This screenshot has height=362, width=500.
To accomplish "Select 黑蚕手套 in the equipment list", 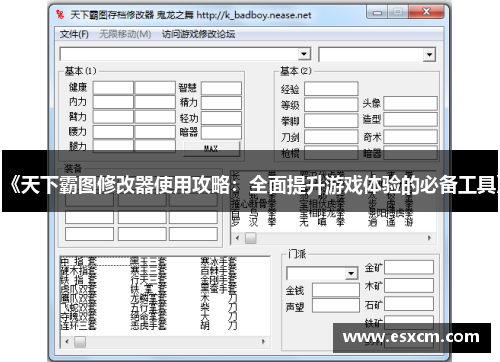I will click(219, 288).
